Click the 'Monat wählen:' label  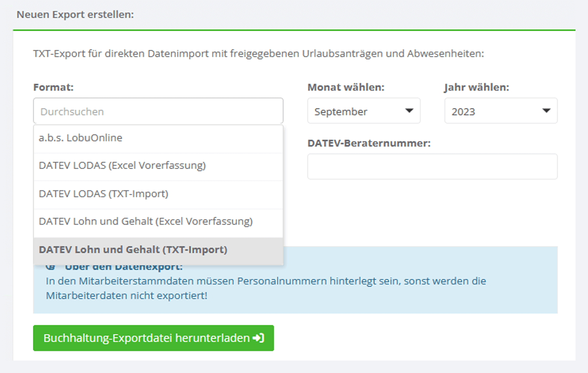click(x=346, y=87)
